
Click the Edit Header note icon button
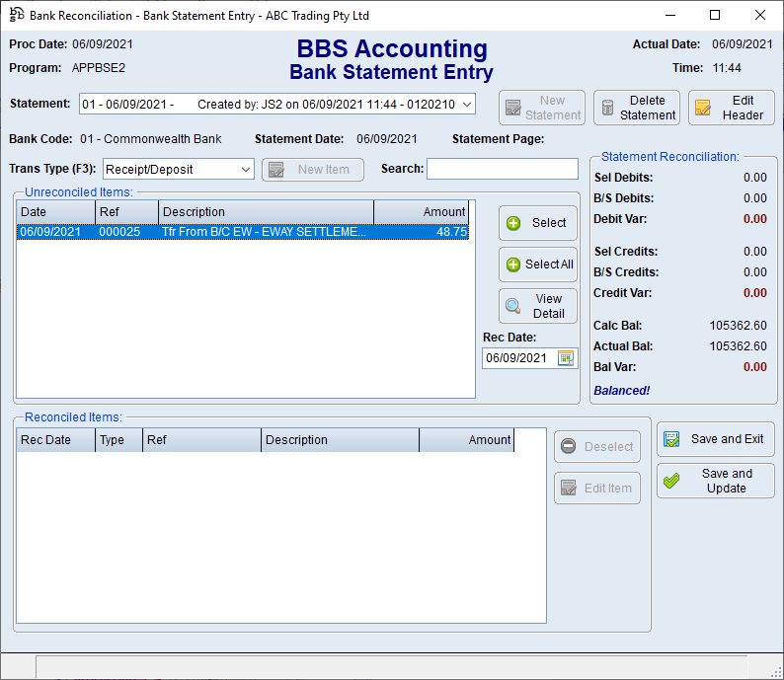(703, 109)
